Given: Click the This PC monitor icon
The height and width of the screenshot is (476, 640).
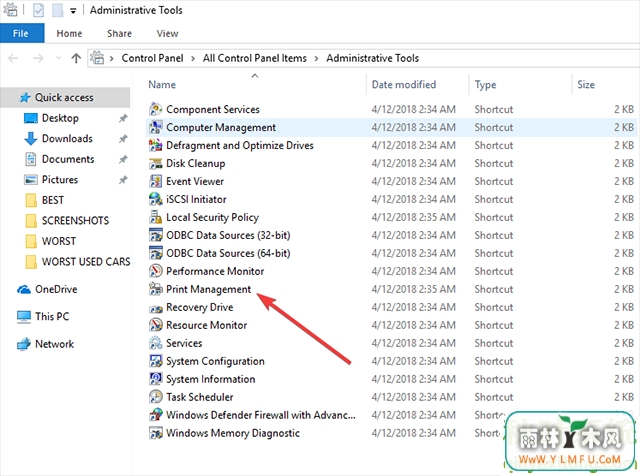Looking at the screenshot, I should (24, 317).
